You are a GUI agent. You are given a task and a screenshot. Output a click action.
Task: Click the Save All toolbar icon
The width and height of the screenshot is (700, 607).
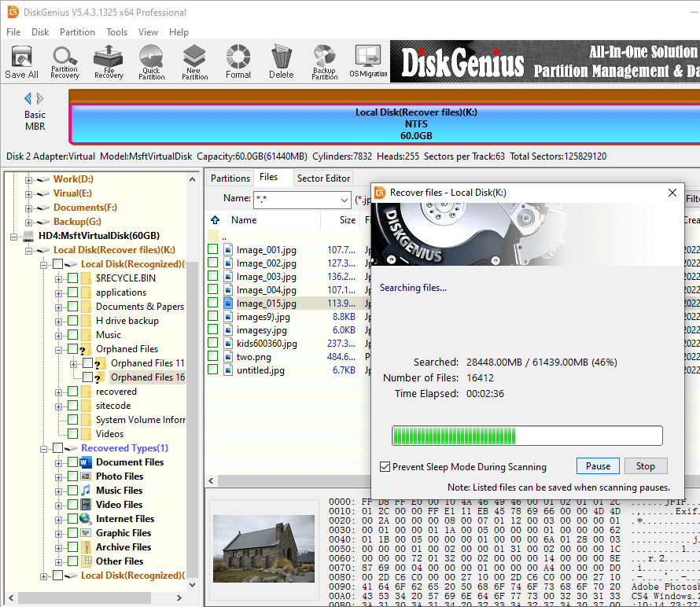(x=21, y=61)
